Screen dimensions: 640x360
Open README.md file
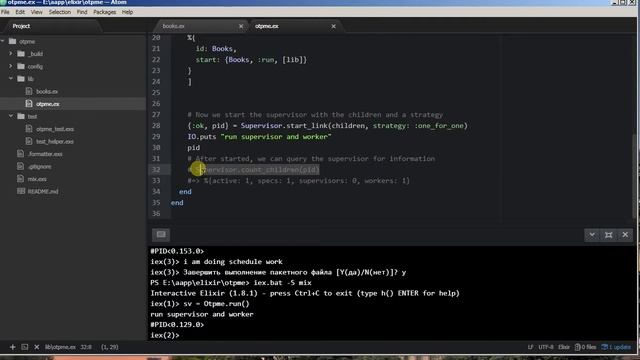43,191
